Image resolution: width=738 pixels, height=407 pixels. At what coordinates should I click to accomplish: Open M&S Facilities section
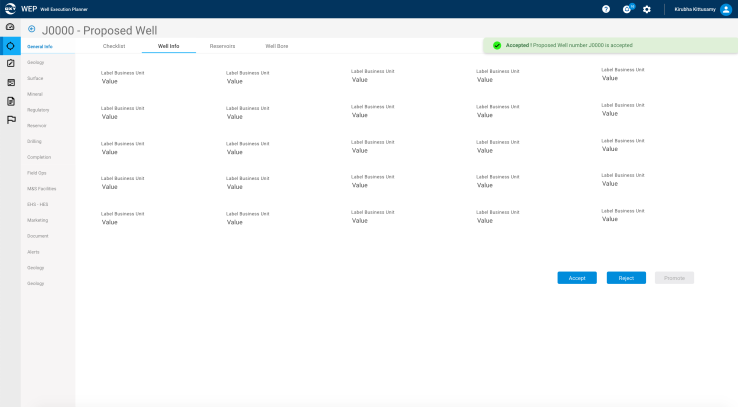click(x=41, y=189)
